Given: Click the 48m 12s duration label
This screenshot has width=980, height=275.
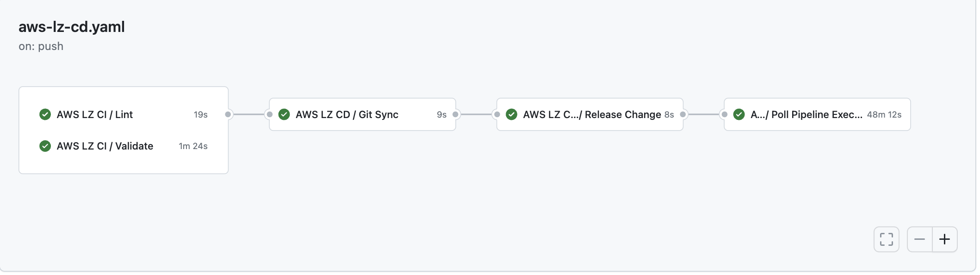Looking at the screenshot, I should click(884, 115).
